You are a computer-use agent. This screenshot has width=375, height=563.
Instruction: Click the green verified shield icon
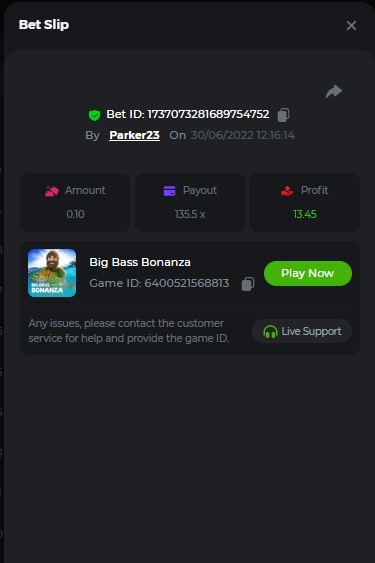tap(94, 115)
